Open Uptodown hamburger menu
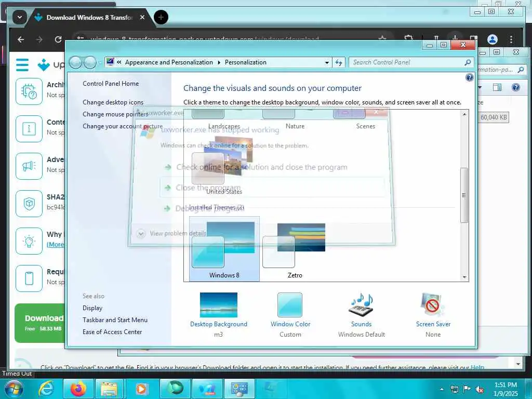This screenshot has height=399, width=532. [x=22, y=64]
